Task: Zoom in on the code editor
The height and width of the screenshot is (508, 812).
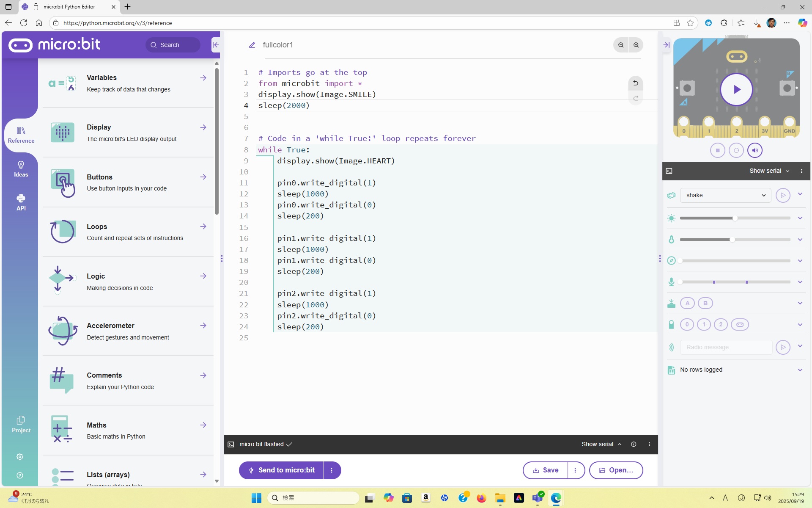Action: [x=636, y=45]
